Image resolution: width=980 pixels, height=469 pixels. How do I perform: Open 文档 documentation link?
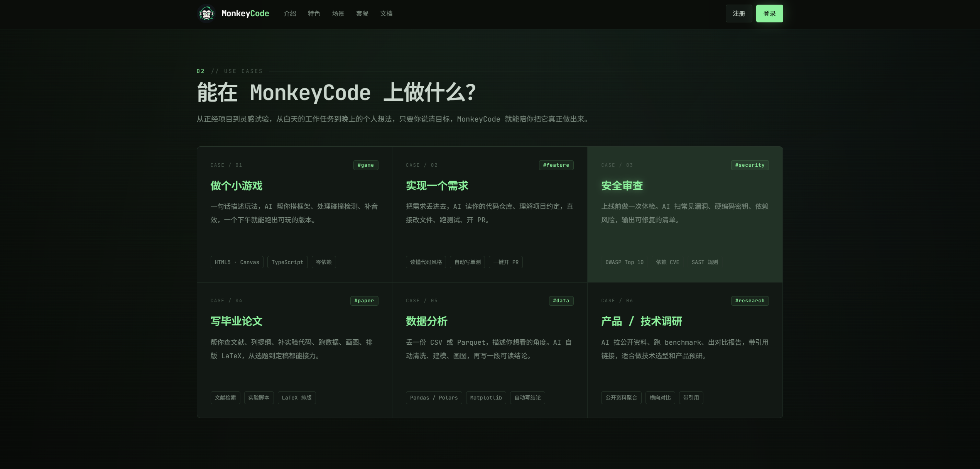click(386, 14)
